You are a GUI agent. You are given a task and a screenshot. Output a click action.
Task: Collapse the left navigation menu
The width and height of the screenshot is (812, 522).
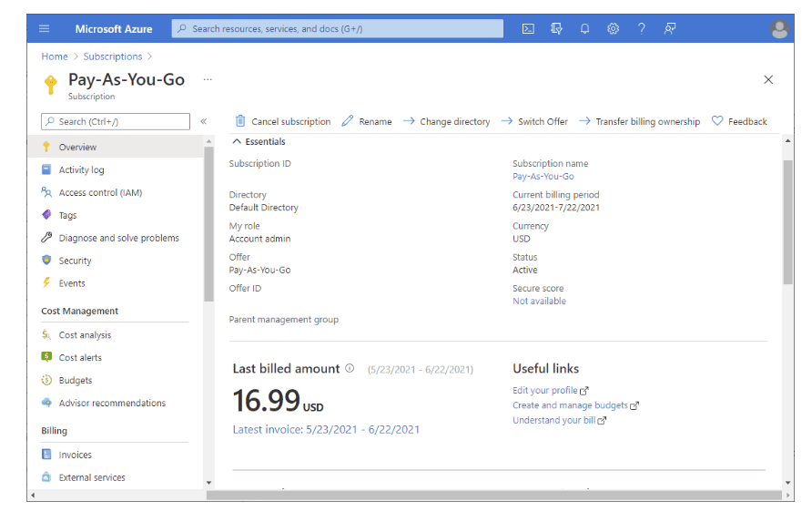[x=204, y=121]
